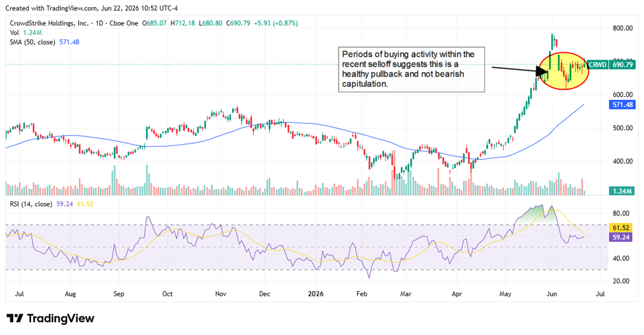644x335 pixels.
Task: Click the SMA (50, close) legend label
Action: point(33,42)
